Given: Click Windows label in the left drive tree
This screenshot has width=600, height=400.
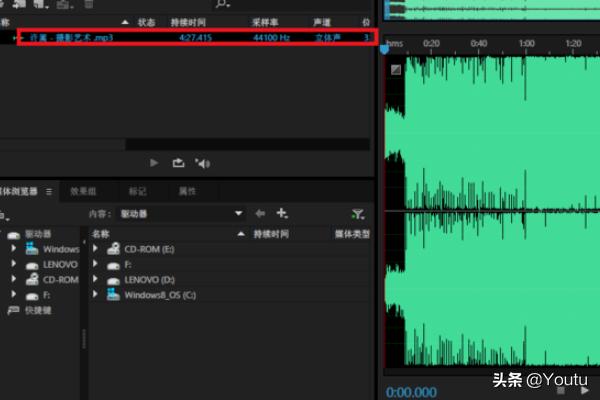Looking at the screenshot, I should pos(61,249).
